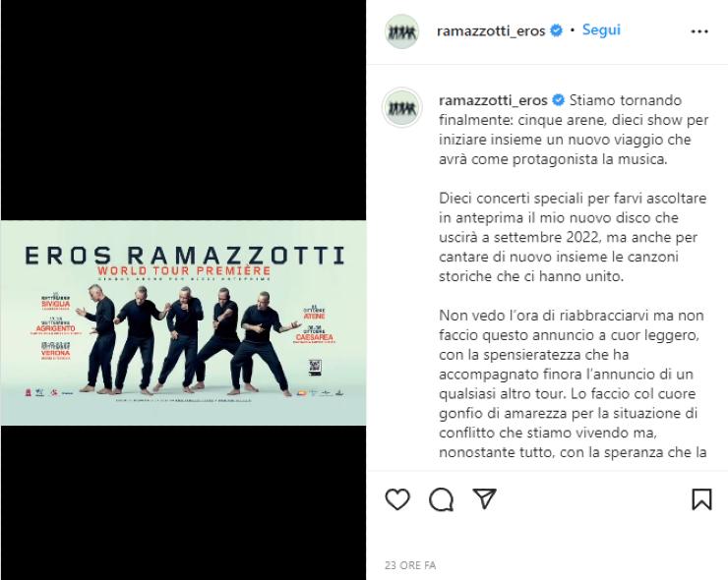728x580 pixels.
Task: Click the 23 ORE FA timestamp
Action: pyautogui.click(x=410, y=565)
